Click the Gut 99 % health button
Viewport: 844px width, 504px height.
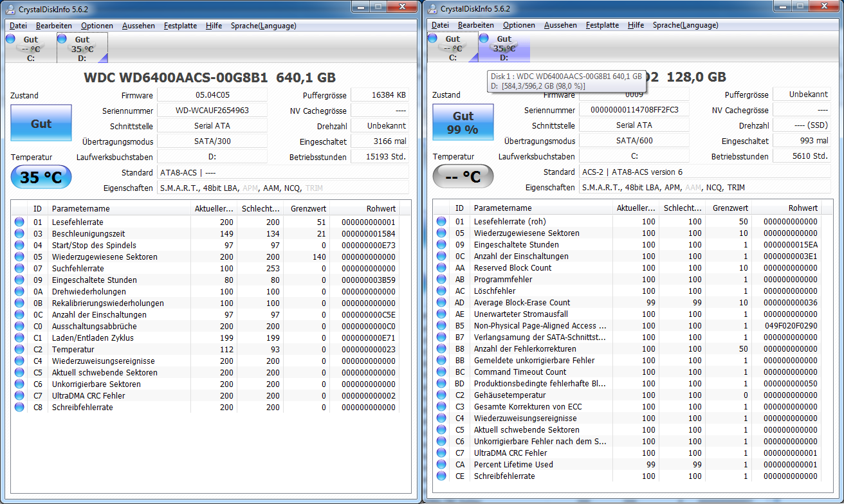pos(463,123)
